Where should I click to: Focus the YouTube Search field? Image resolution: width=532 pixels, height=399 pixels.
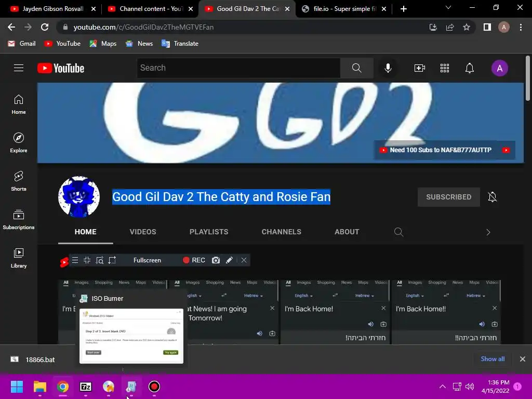[238, 68]
